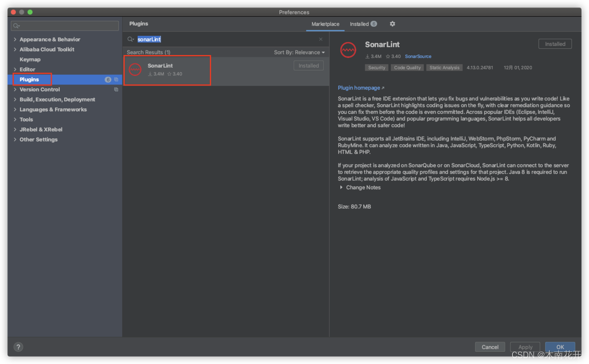Clear the plugin search with the x icon
This screenshot has width=589, height=364.
tap(321, 40)
